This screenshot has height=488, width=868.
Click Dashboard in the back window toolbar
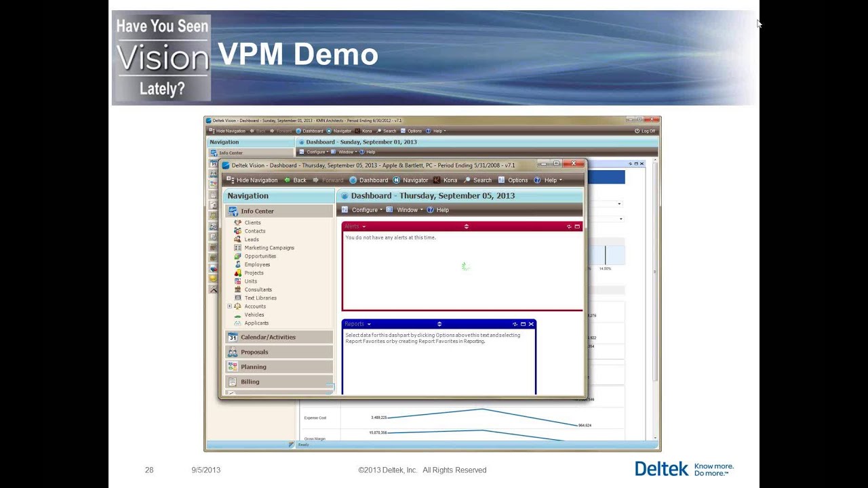pyautogui.click(x=309, y=131)
